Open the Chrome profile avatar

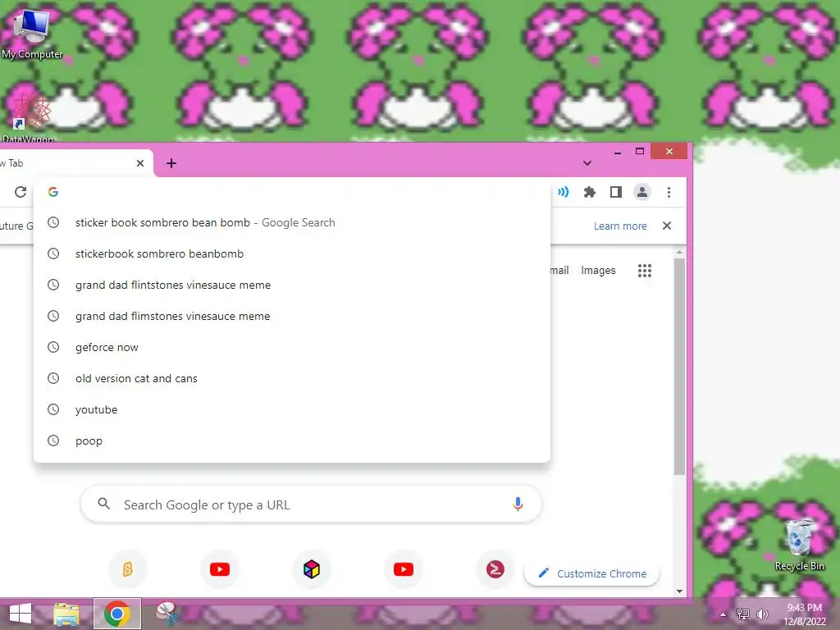point(641,192)
